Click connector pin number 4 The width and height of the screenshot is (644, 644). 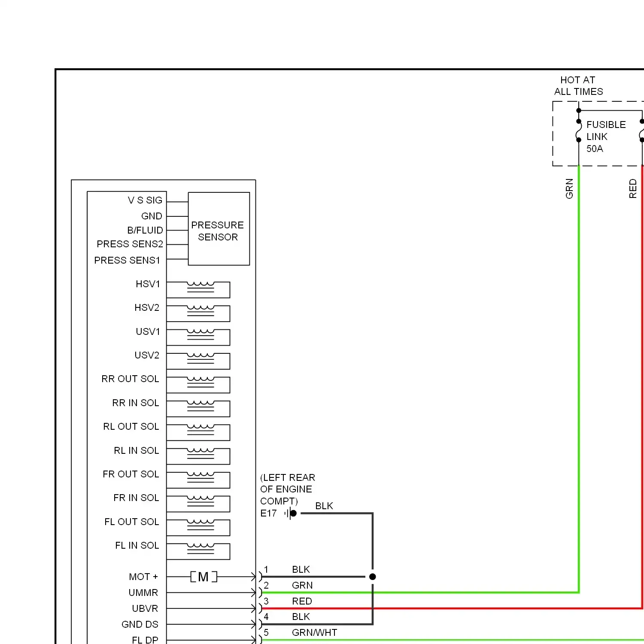pyautogui.click(x=266, y=617)
